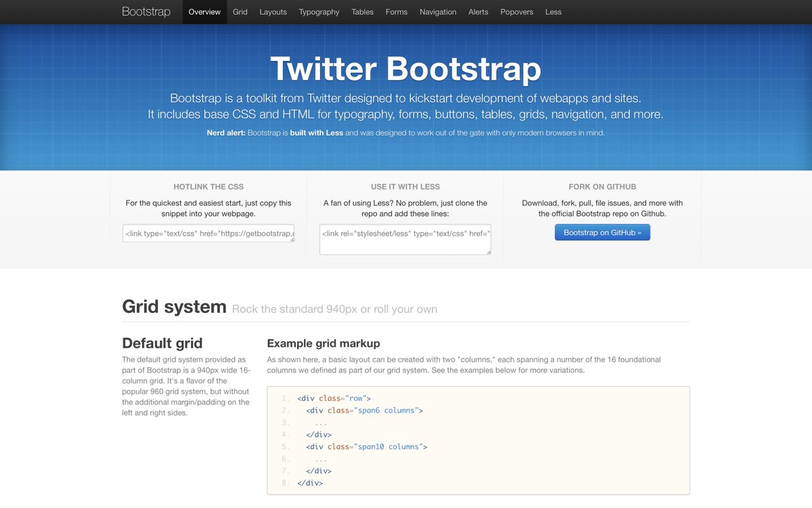812x508 pixels.
Task: Go to the Grid nav item
Action: pyautogui.click(x=240, y=12)
